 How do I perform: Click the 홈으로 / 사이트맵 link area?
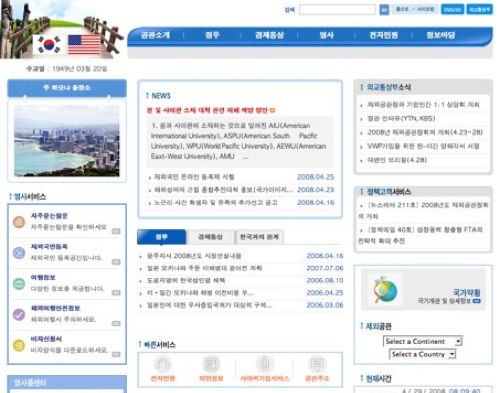pyautogui.click(x=415, y=9)
